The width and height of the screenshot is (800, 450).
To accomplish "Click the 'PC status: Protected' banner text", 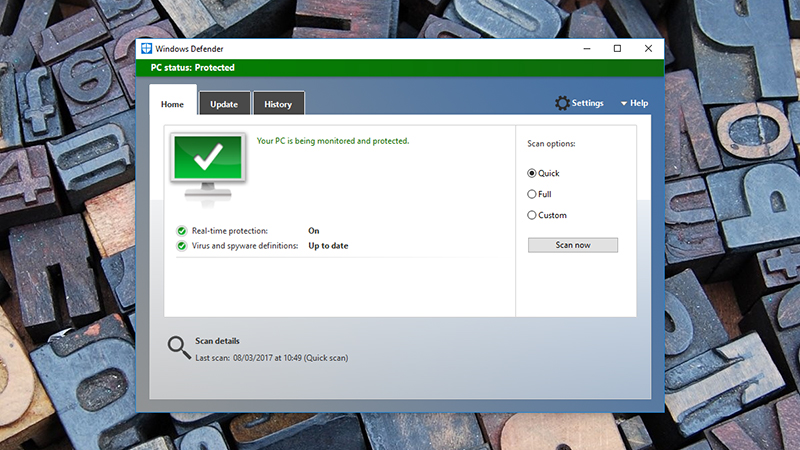I will tap(192, 67).
